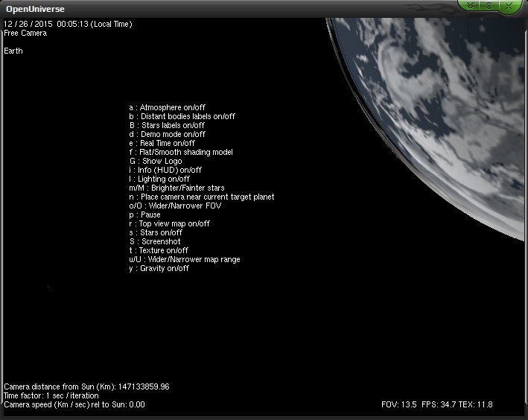Click 'G : Show Logo' help line
Image resolution: width=528 pixels, height=420 pixels.
tap(156, 161)
